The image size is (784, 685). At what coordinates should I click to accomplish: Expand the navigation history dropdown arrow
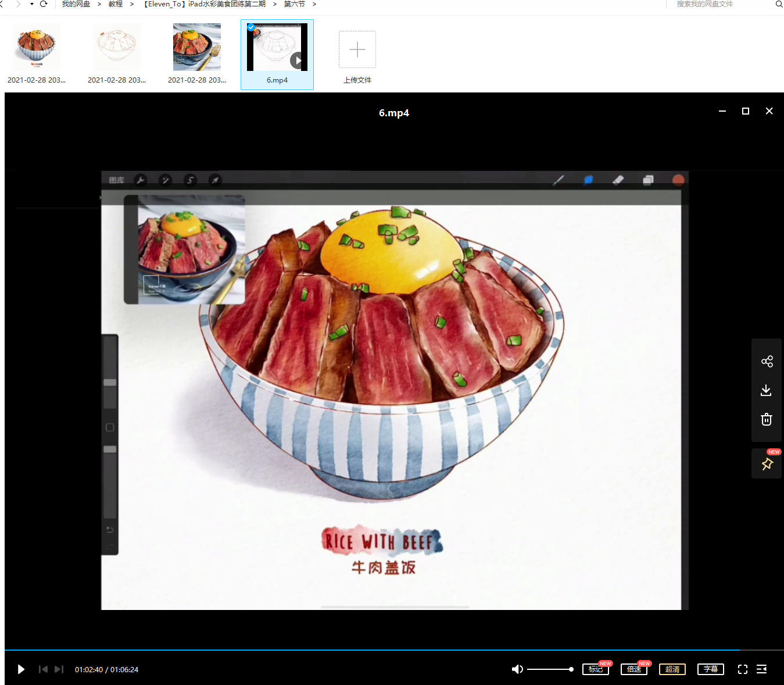[x=32, y=4]
